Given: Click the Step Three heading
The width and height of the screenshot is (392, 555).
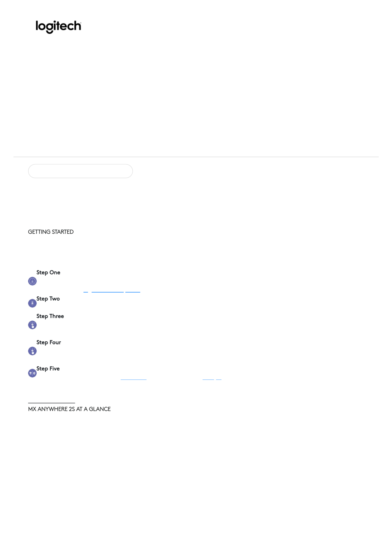Looking at the screenshot, I should [50, 316].
